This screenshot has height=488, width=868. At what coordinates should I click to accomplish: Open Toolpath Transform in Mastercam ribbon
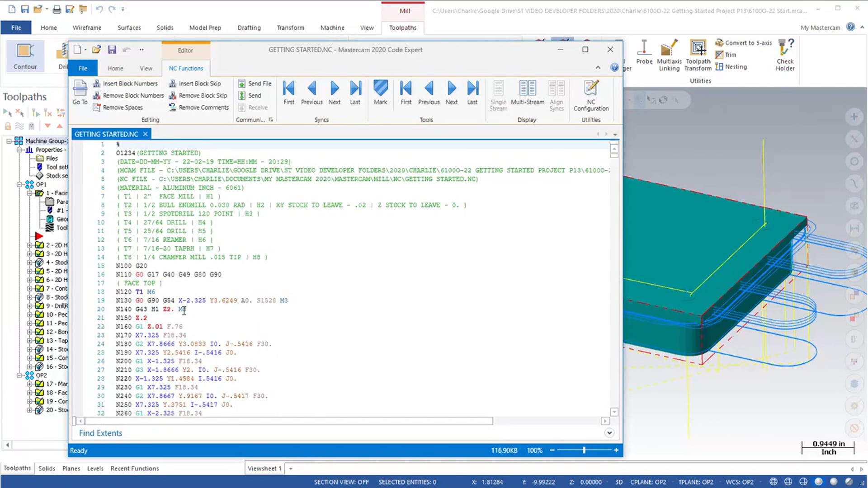pyautogui.click(x=698, y=55)
